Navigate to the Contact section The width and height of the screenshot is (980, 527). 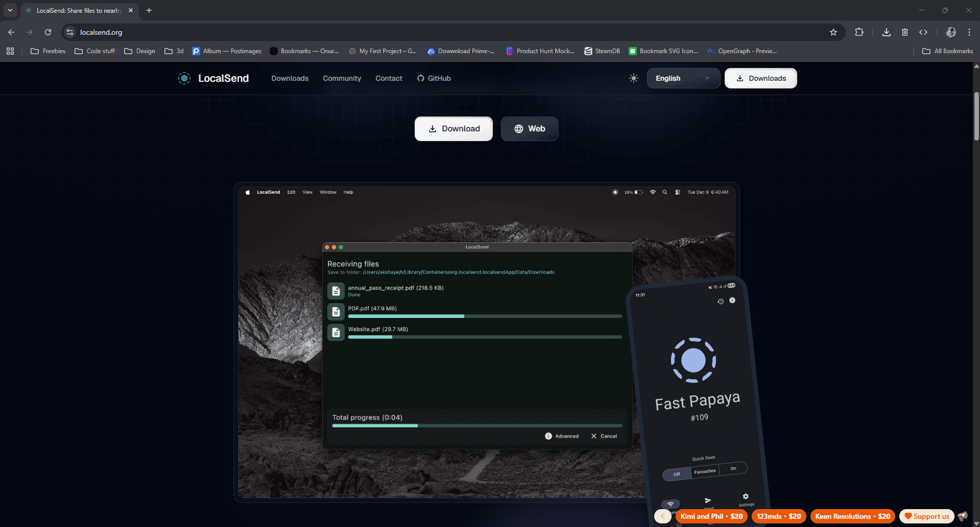tap(389, 78)
